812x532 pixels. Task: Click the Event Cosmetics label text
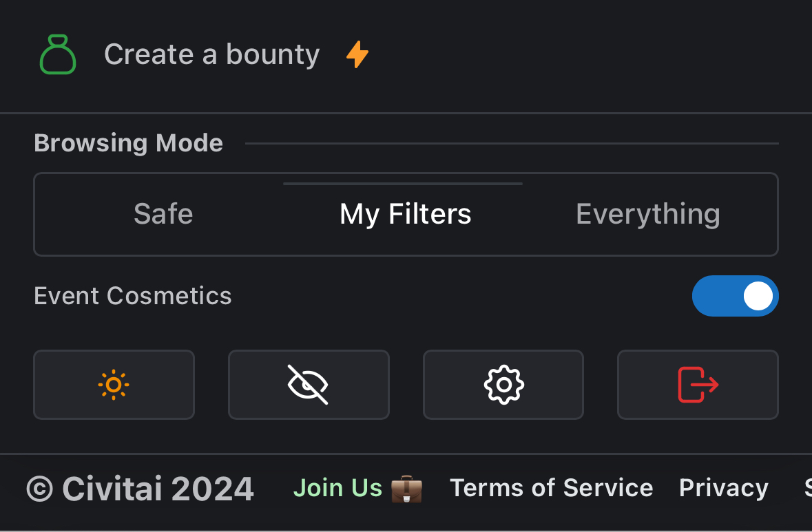132,296
